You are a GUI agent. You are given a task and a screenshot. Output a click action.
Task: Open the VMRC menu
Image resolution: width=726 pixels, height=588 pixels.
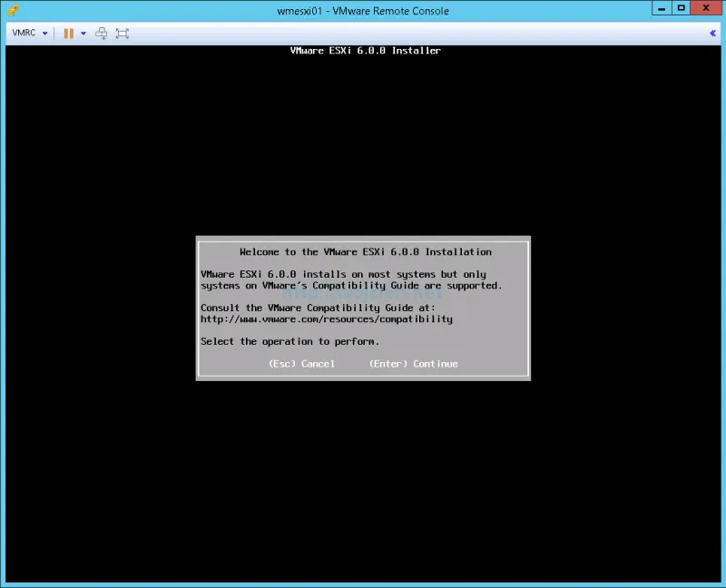click(x=23, y=33)
